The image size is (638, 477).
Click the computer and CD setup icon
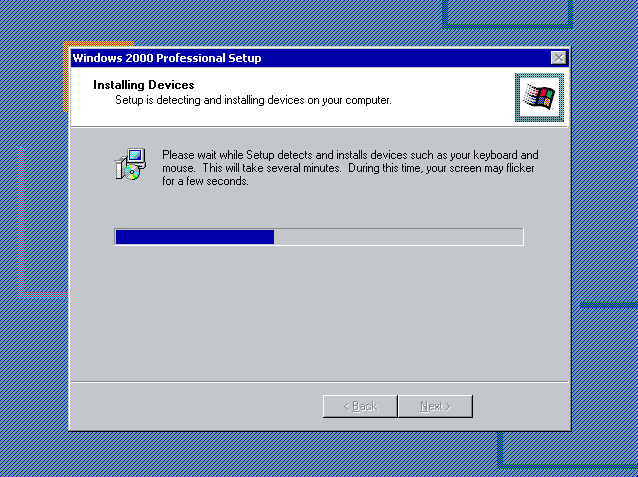point(130,164)
